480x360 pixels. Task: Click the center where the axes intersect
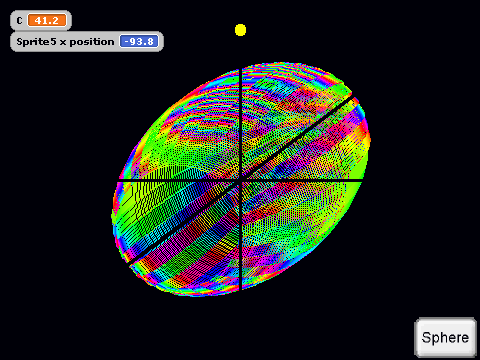click(241, 180)
